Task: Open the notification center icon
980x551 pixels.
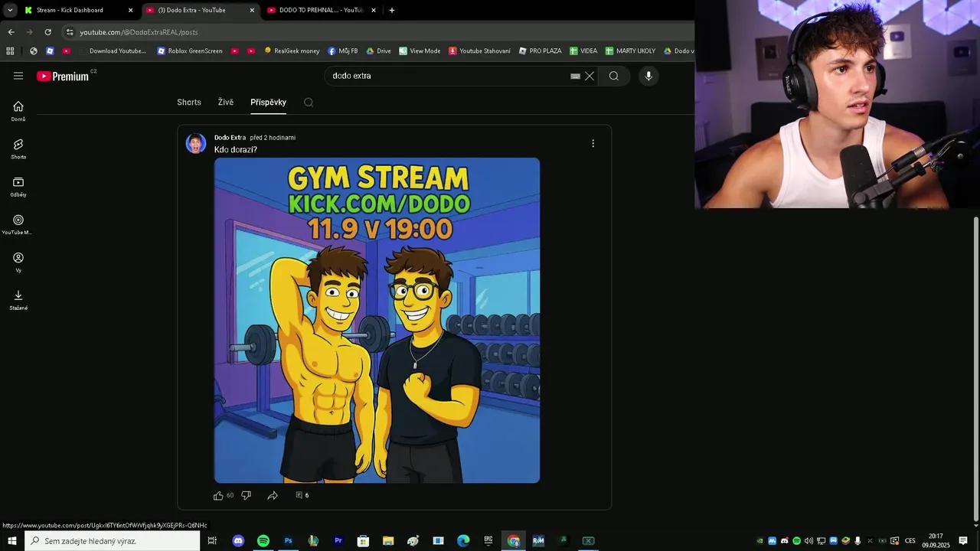Action: [963, 541]
